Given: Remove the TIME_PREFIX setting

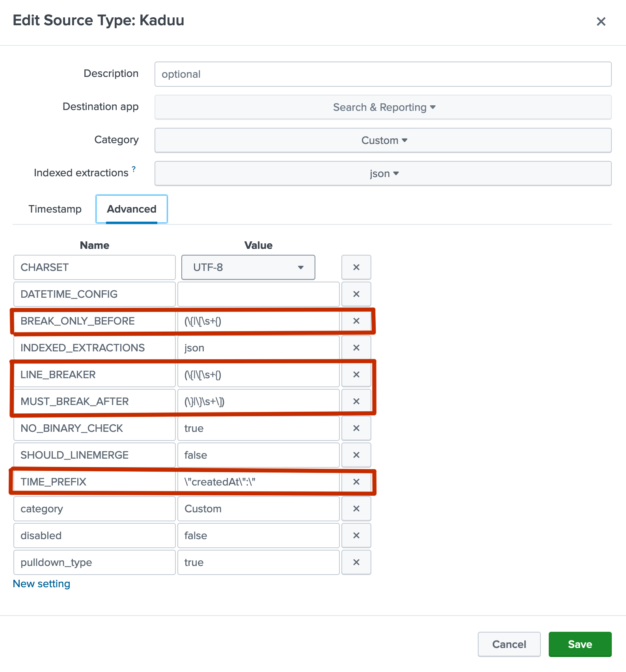Looking at the screenshot, I should pyautogui.click(x=356, y=482).
